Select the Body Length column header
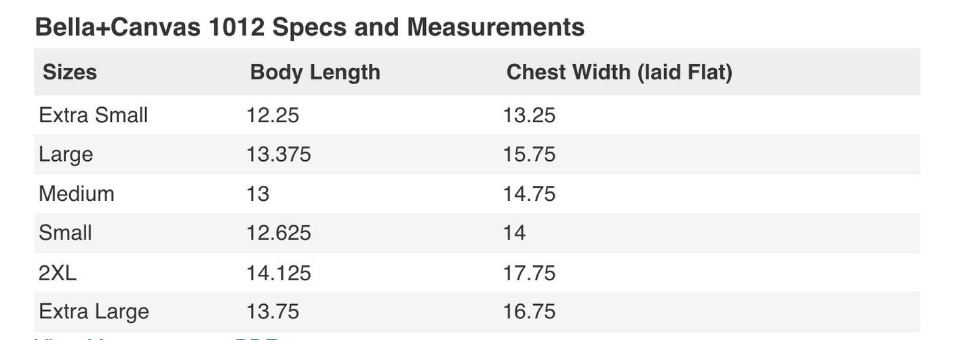This screenshot has width=980, height=340. pyautogui.click(x=315, y=72)
